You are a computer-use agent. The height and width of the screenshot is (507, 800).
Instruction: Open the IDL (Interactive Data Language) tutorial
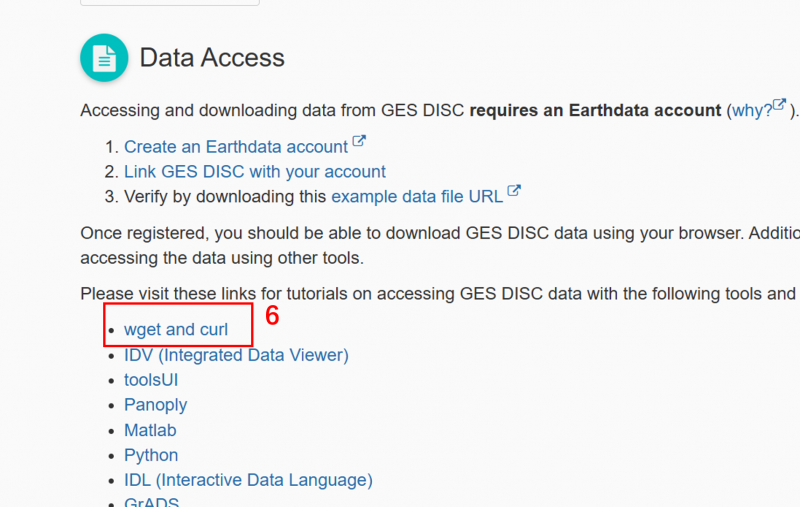tap(248, 480)
